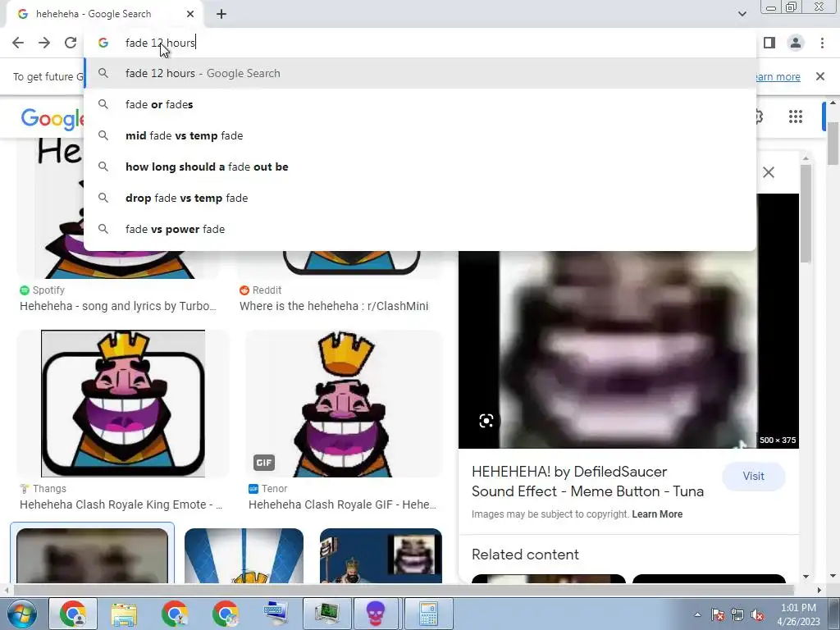Click the Visit button in preview panel

click(753, 477)
